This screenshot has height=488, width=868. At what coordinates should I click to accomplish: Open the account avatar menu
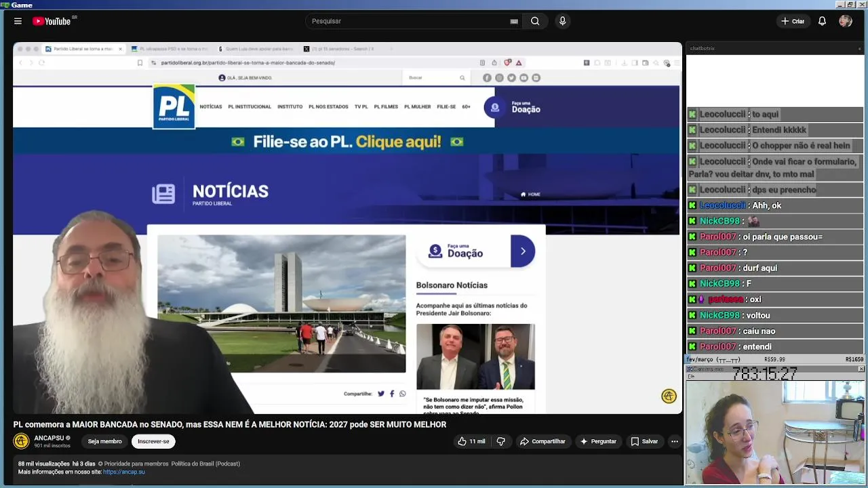[845, 21]
